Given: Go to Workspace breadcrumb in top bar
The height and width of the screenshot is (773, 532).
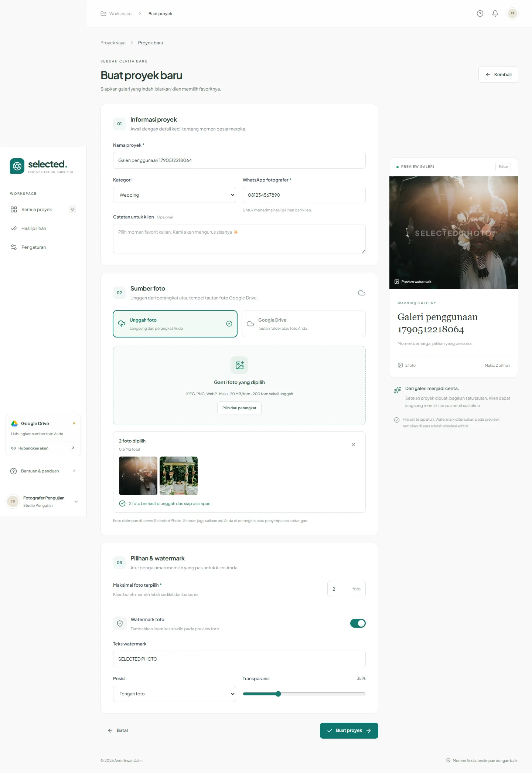Looking at the screenshot, I should point(116,14).
